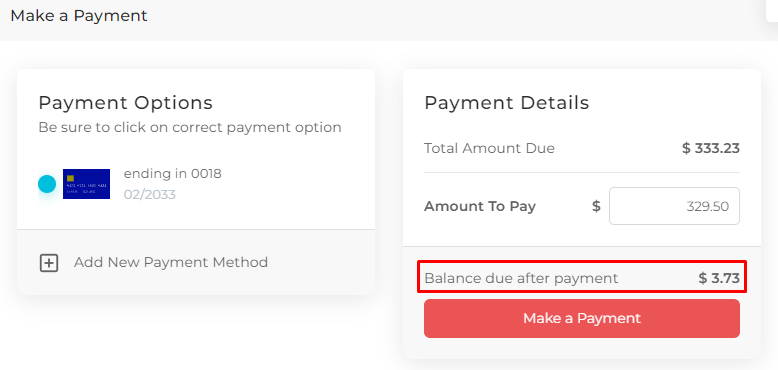Image resolution: width=778 pixels, height=370 pixels.
Task: Click the blue credit card image
Action: click(x=86, y=184)
